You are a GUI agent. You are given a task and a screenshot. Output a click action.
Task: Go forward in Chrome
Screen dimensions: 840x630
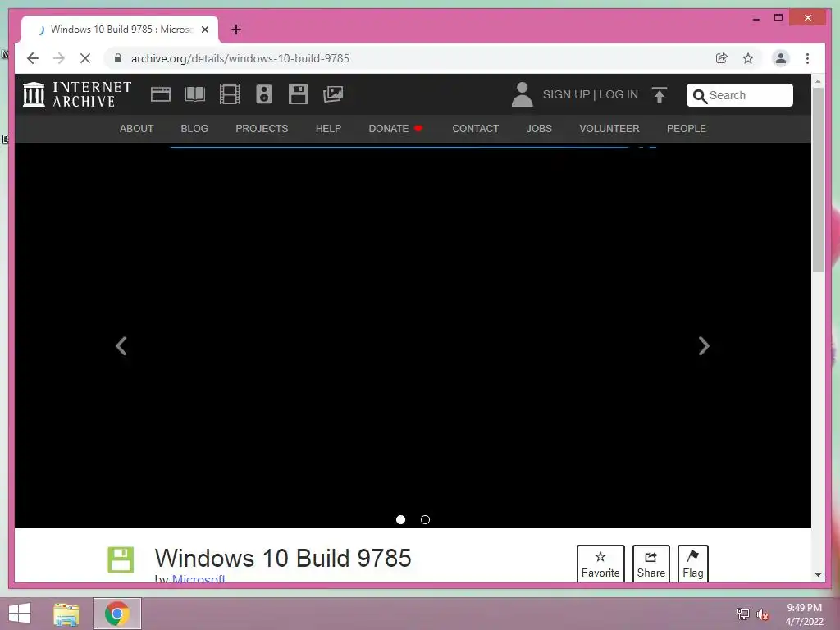(x=59, y=58)
